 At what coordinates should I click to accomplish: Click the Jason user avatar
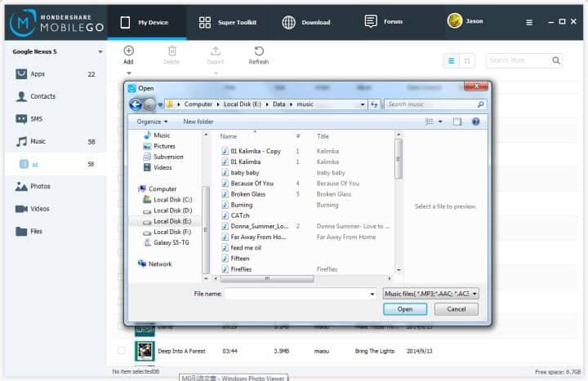point(455,21)
